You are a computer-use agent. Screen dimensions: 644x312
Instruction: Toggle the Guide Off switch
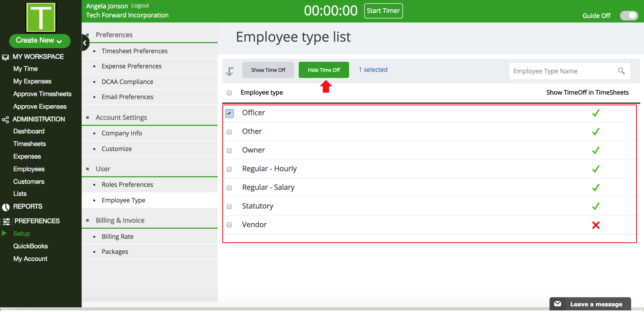point(629,15)
